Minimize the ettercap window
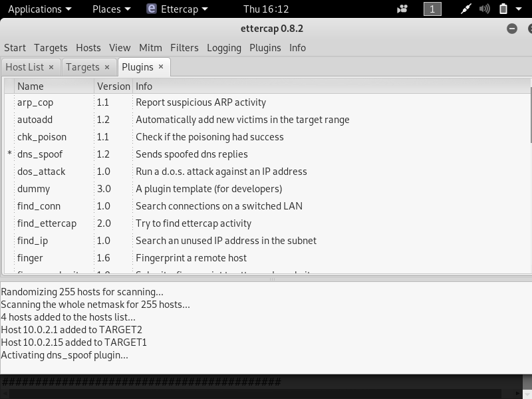This screenshot has height=399, width=532. [512, 29]
